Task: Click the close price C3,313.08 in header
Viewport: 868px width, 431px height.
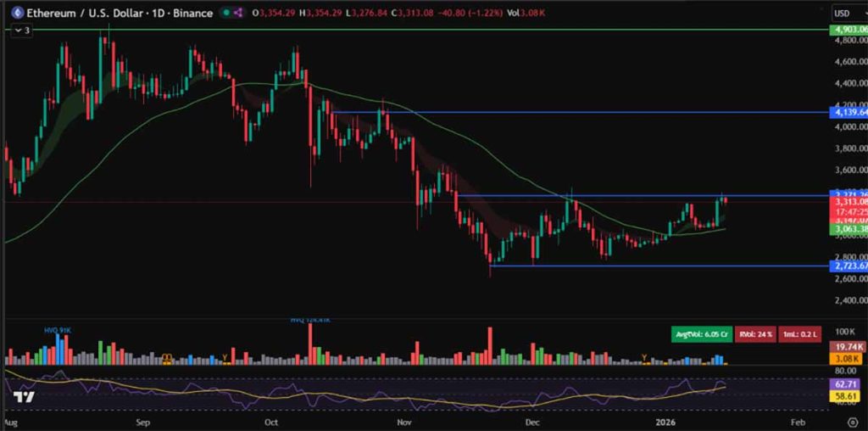Action: 412,13
